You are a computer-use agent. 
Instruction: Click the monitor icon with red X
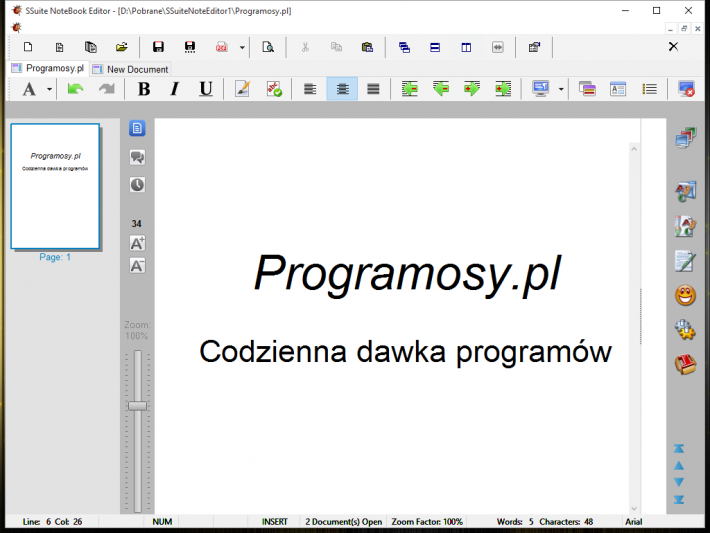[x=686, y=89]
